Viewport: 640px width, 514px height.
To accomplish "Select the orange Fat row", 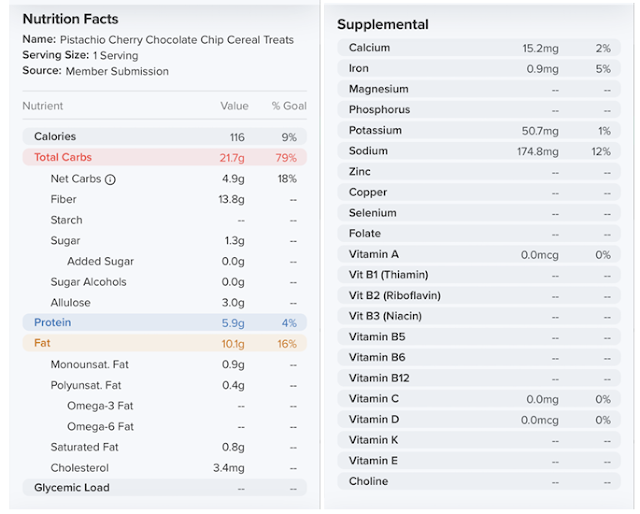I will click(165, 344).
